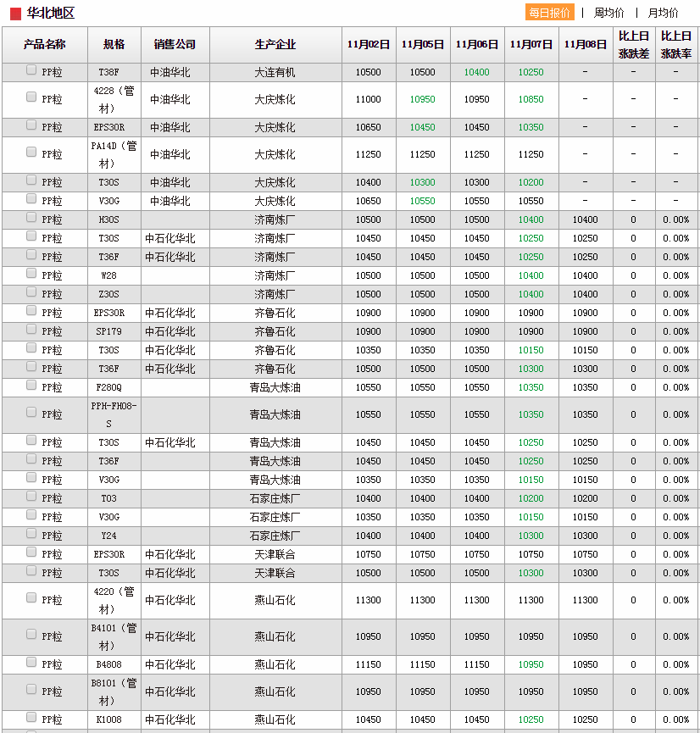
Task: Select the Y24 石家庄炼厂 row checkbox
Action: (x=31, y=533)
